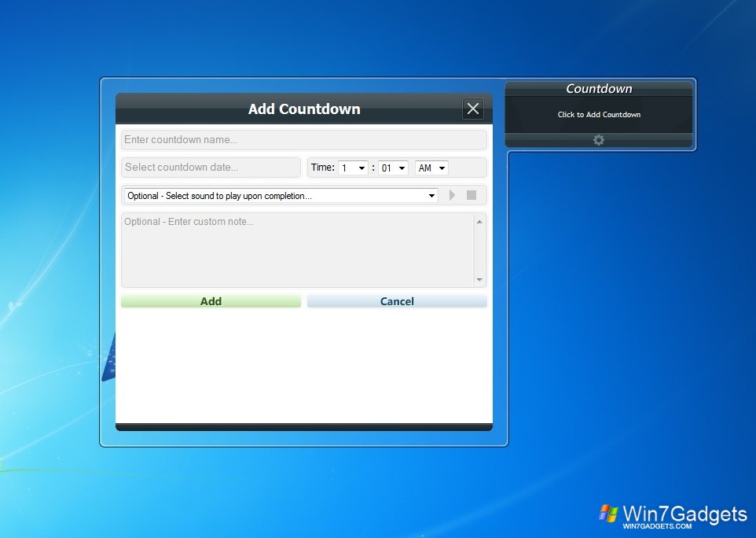Click the up arrow on note scrollbar
This screenshot has width=756, height=538.
click(x=479, y=221)
